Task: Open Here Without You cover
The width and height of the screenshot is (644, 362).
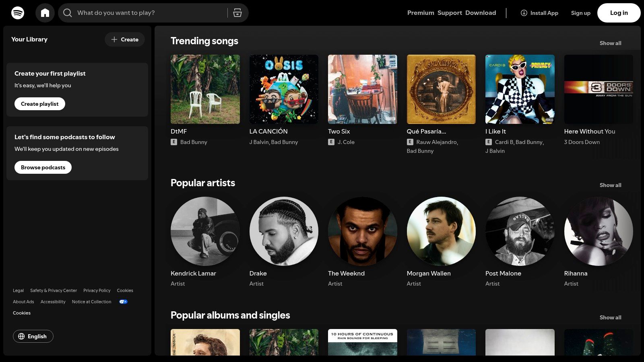Action: [599, 89]
